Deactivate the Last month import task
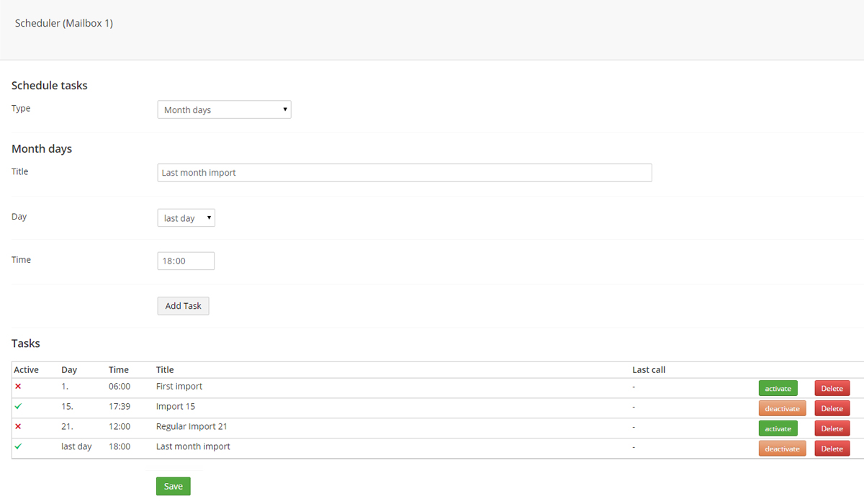 click(x=782, y=449)
